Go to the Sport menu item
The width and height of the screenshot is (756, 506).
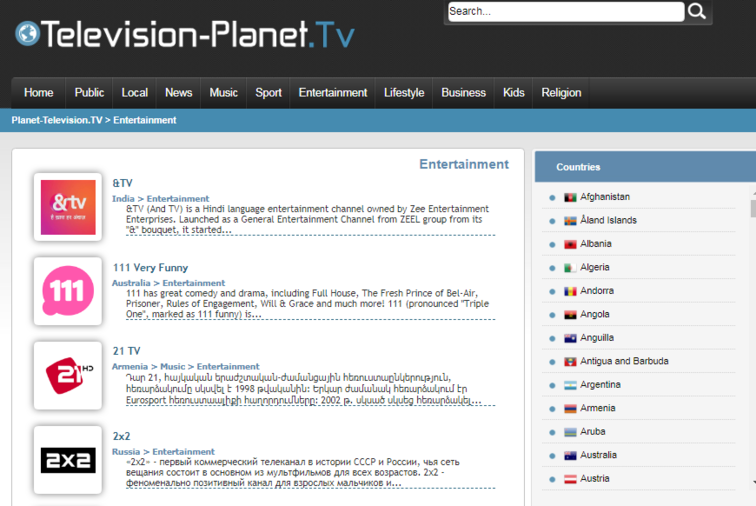(268, 93)
